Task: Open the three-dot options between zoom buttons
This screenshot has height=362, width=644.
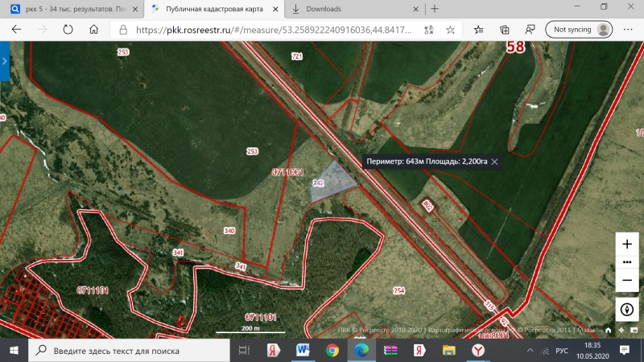Action: click(x=627, y=262)
